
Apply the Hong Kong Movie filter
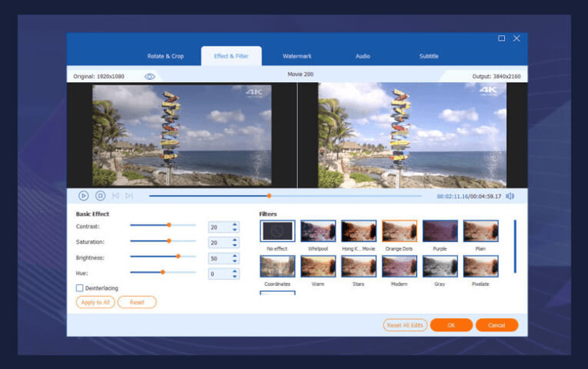[358, 231]
